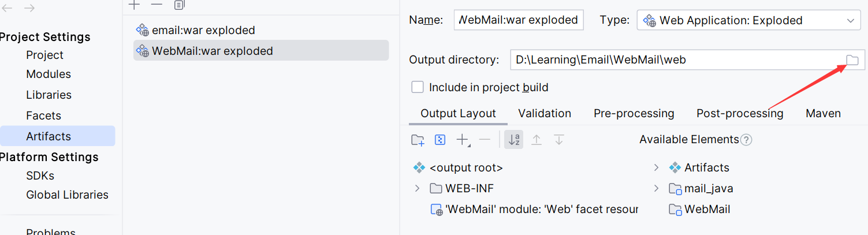Remove the selected artifact with minus icon

pos(157,5)
